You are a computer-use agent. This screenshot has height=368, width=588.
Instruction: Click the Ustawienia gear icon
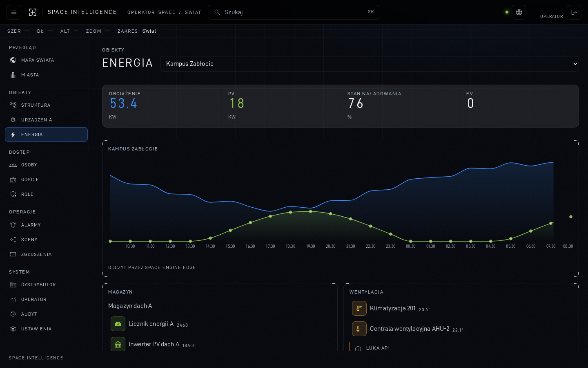pyautogui.click(x=13, y=329)
